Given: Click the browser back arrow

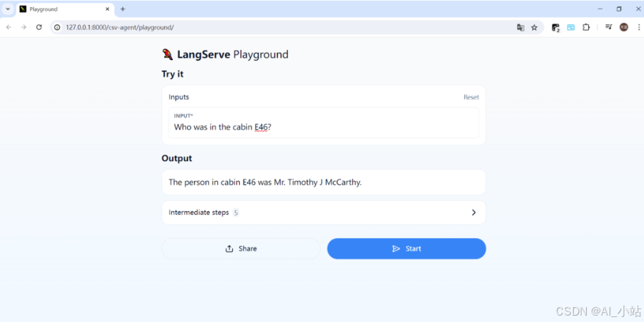Looking at the screenshot, I should point(9,27).
